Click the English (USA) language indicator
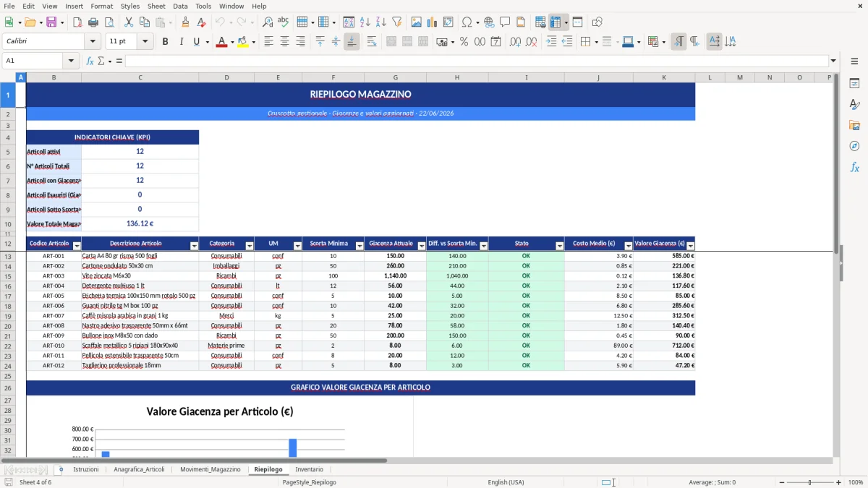The image size is (868, 488). click(506, 482)
